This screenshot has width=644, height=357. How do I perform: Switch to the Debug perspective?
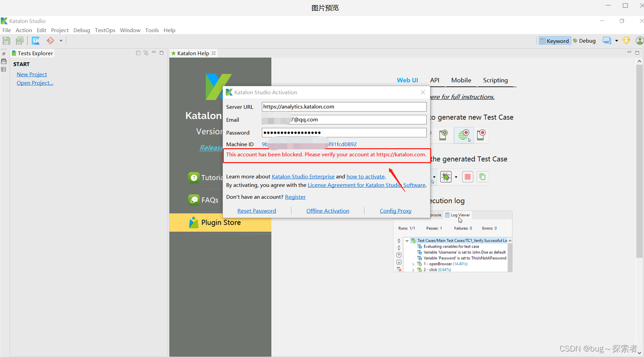[584, 41]
